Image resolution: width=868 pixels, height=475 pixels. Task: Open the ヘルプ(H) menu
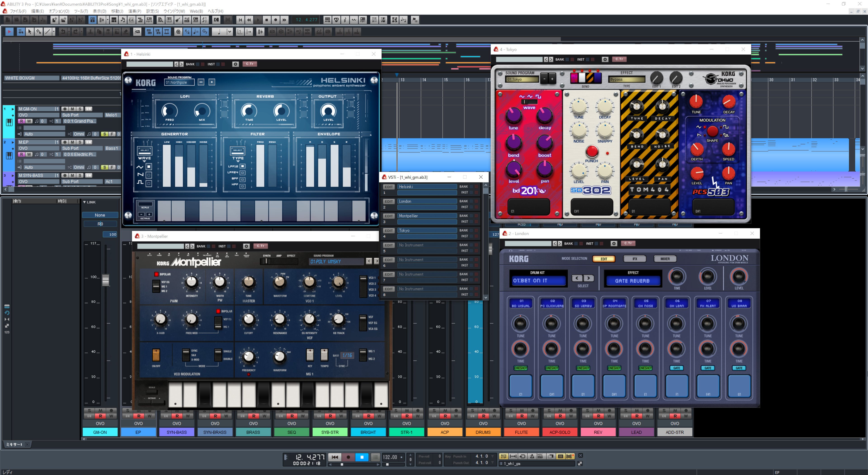tap(215, 11)
